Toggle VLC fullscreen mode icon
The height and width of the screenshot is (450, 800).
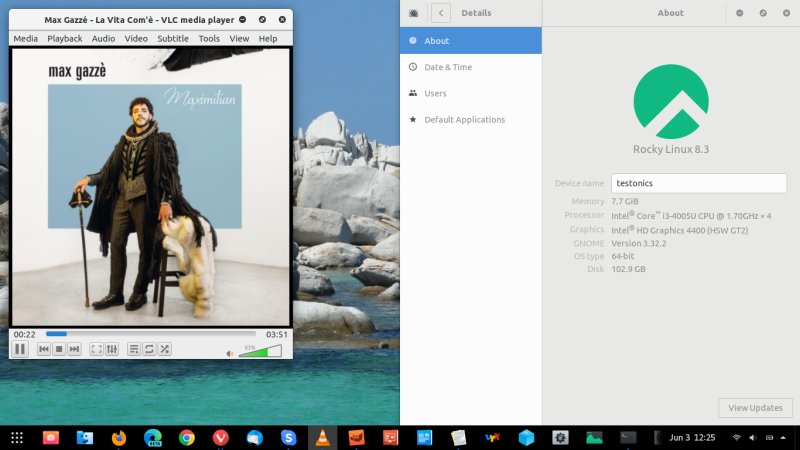tap(97, 349)
